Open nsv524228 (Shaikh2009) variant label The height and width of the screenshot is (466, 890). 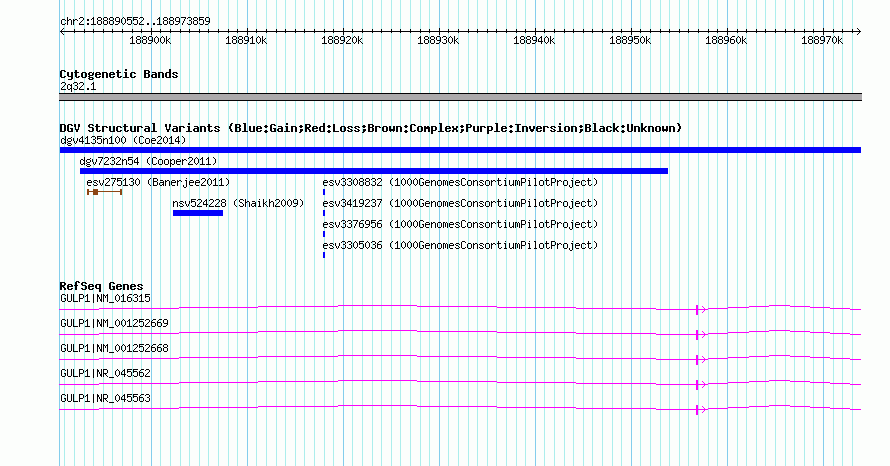click(238, 203)
